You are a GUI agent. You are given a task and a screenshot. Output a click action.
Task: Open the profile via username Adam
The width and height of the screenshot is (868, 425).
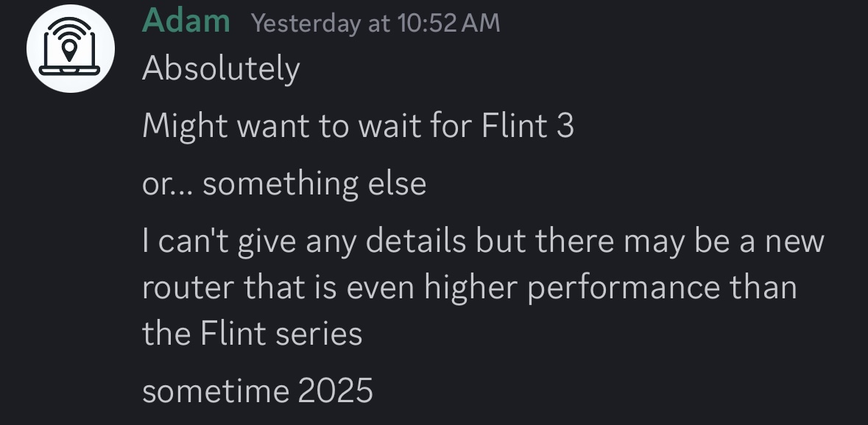(186, 21)
